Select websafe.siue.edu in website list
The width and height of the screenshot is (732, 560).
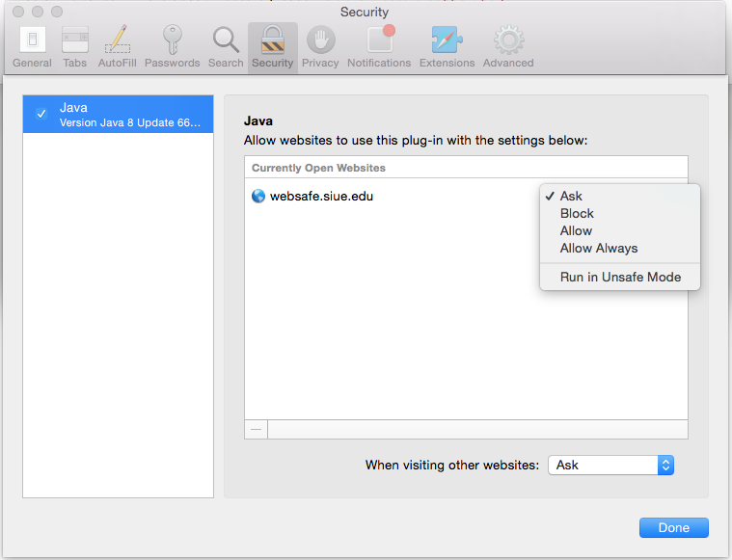320,196
